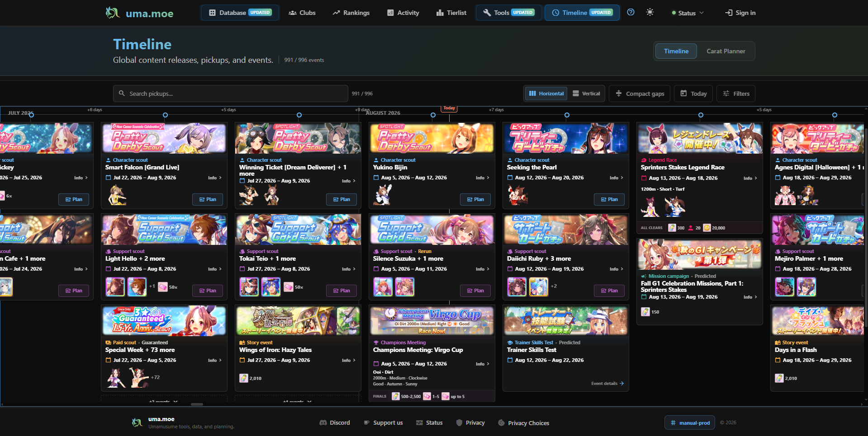This screenshot has width=868, height=436.
Task: Click Seeking the Pearl character portrait icon
Action: pyautogui.click(x=518, y=195)
